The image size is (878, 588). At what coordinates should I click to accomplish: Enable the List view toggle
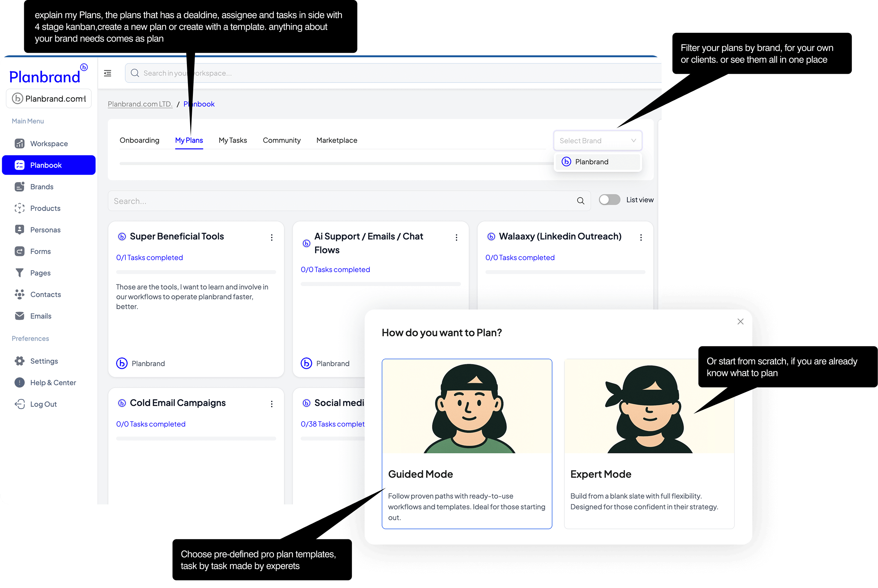(x=609, y=200)
